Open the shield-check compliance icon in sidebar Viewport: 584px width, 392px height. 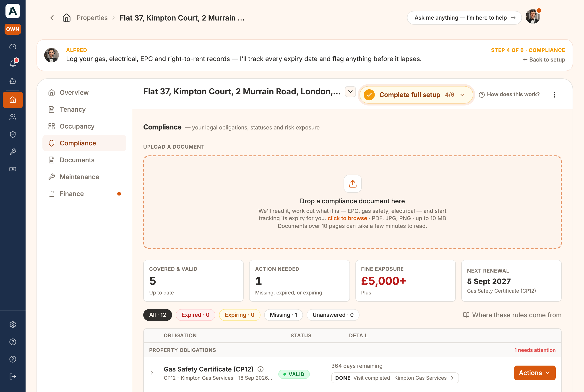click(x=13, y=134)
